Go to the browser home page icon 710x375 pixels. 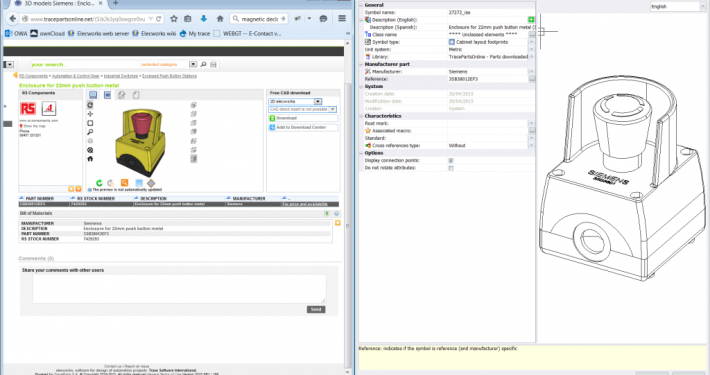point(220,19)
